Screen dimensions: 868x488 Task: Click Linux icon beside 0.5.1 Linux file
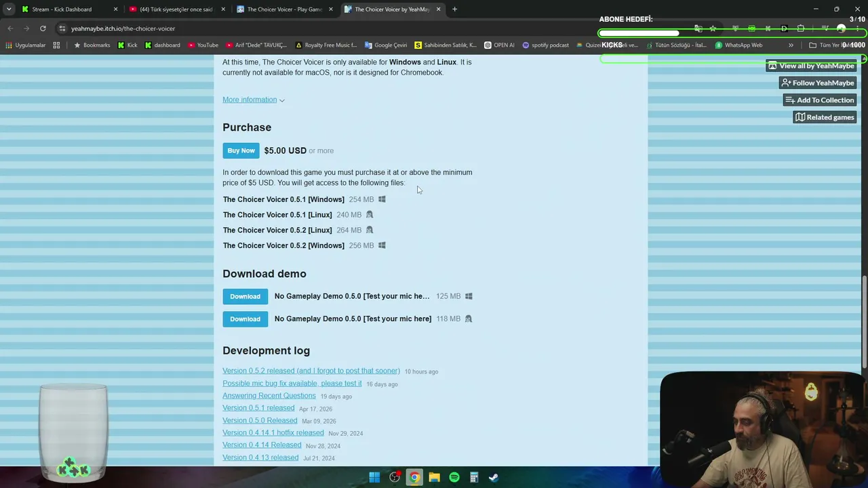click(x=370, y=214)
